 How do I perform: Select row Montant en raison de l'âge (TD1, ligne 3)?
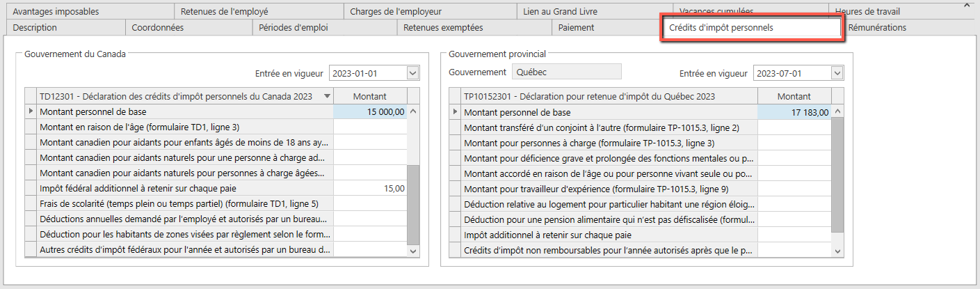185,127
